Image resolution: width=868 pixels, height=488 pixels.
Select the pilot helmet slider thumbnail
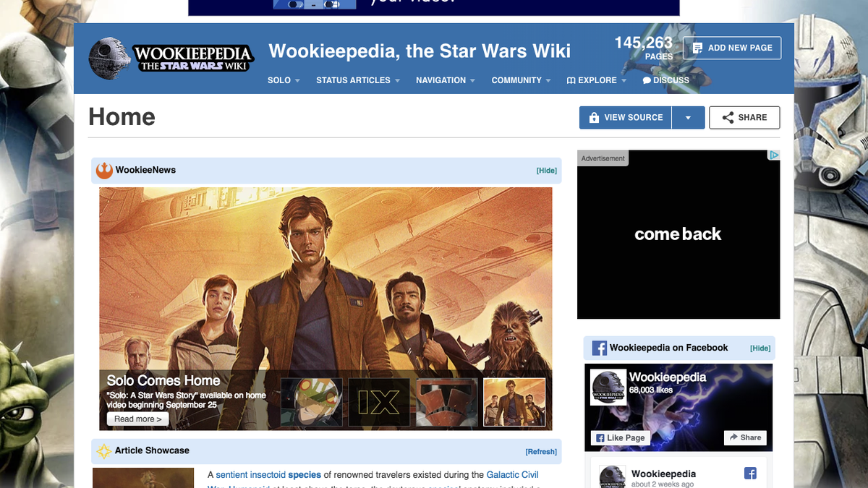click(x=312, y=403)
